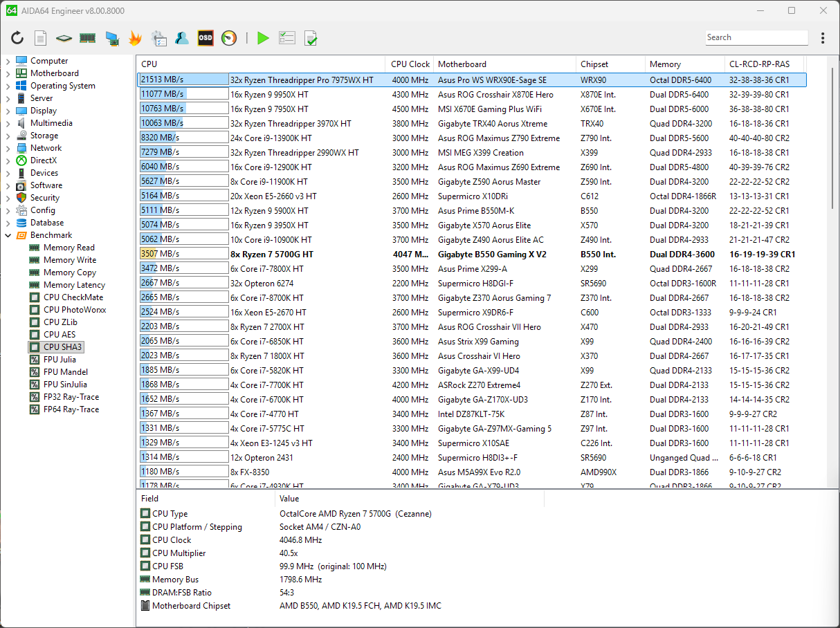Screen dimensions: 840x628
Task: Open the Report document icon in toolbar
Action: click(x=41, y=39)
